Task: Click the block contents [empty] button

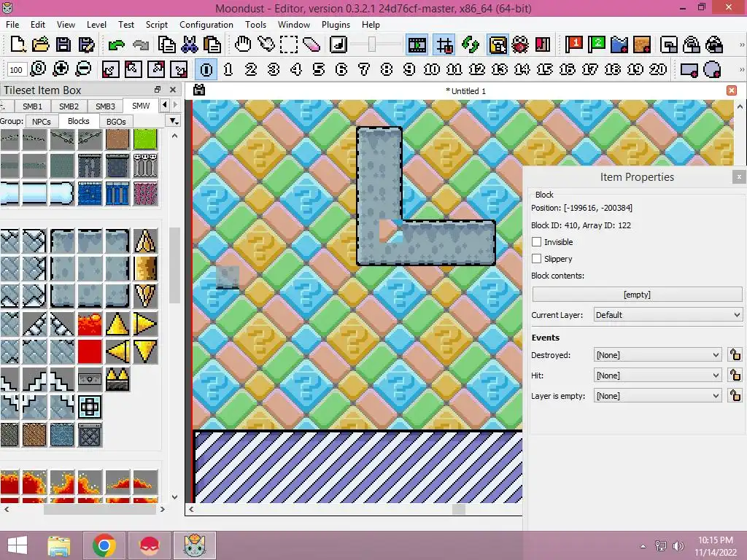Action: [637, 295]
